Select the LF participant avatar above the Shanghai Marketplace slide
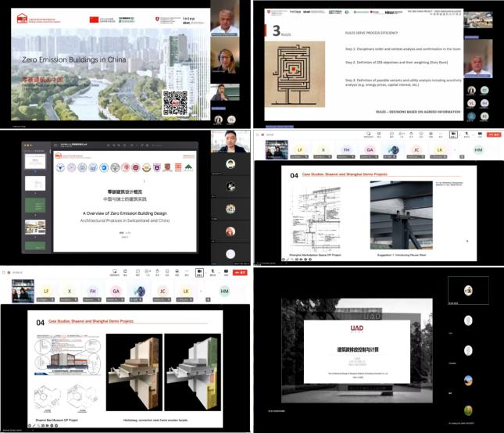The height and width of the screenshot is (433, 504). 301,149
